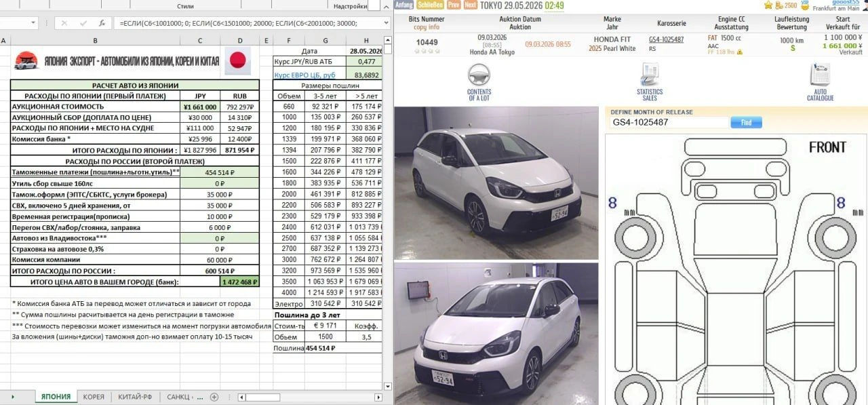Open the GS4-1025487 chassis link
Viewport: 868px width, 405px height.
click(x=667, y=40)
